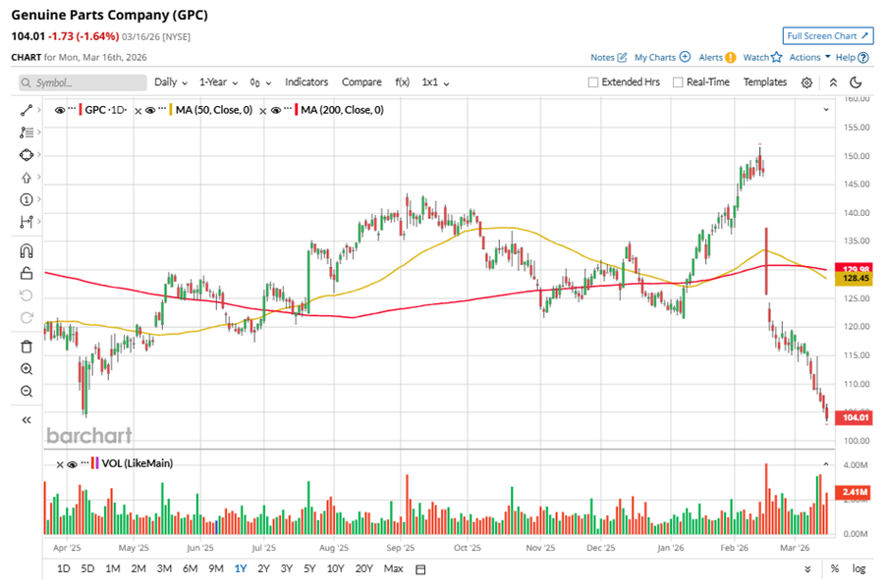Image resolution: width=886 pixels, height=588 pixels.
Task: Enable Real-Time checkbox
Action: tap(678, 82)
